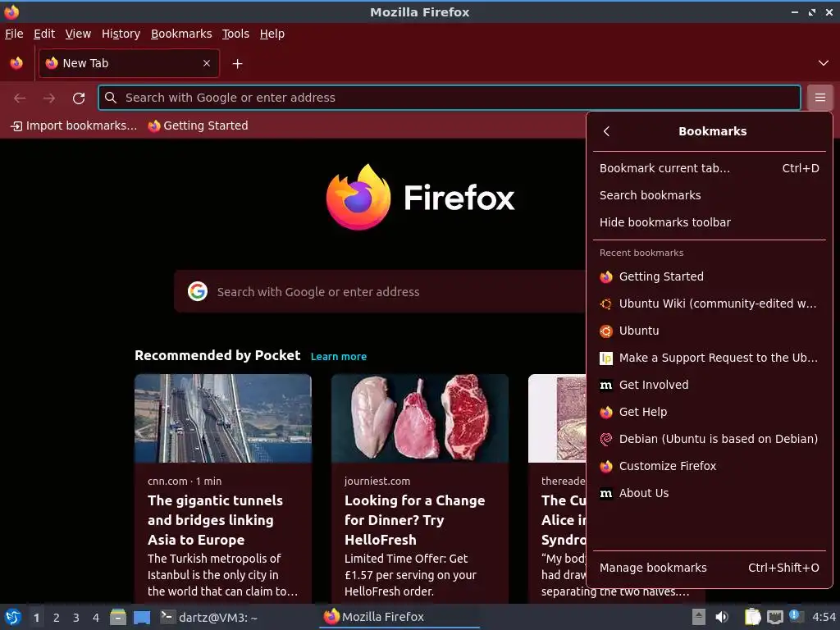Open Ubuntu Wiki bookmark entry
The height and width of the screenshot is (630, 840).
click(710, 304)
